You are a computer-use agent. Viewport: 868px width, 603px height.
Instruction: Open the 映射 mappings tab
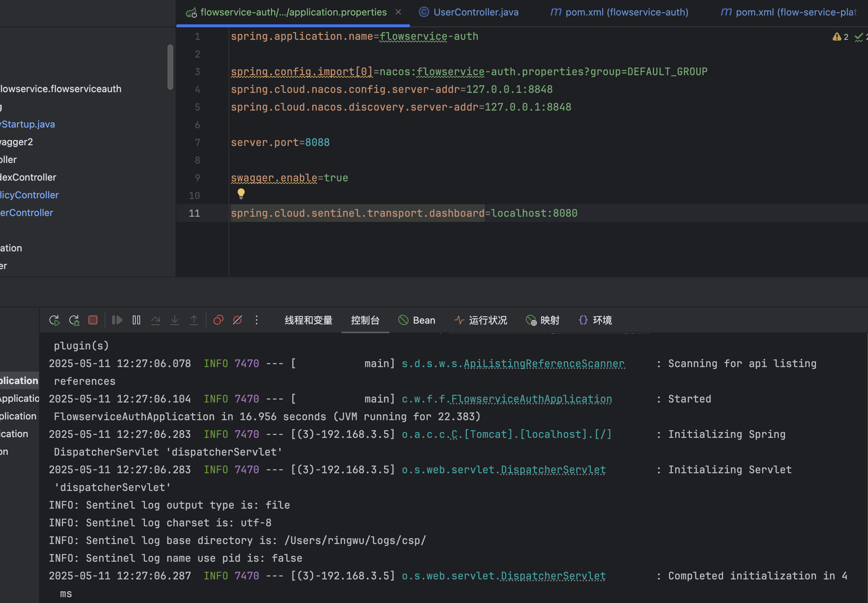pyautogui.click(x=543, y=320)
